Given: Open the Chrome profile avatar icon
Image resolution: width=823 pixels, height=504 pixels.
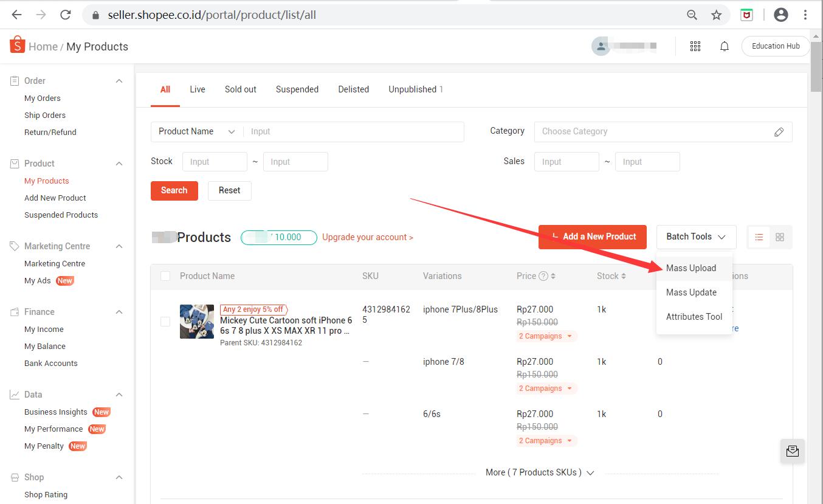Looking at the screenshot, I should [x=781, y=15].
